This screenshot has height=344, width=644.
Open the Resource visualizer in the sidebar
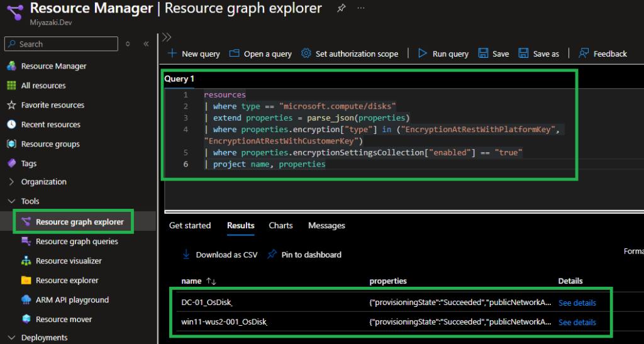tap(69, 261)
